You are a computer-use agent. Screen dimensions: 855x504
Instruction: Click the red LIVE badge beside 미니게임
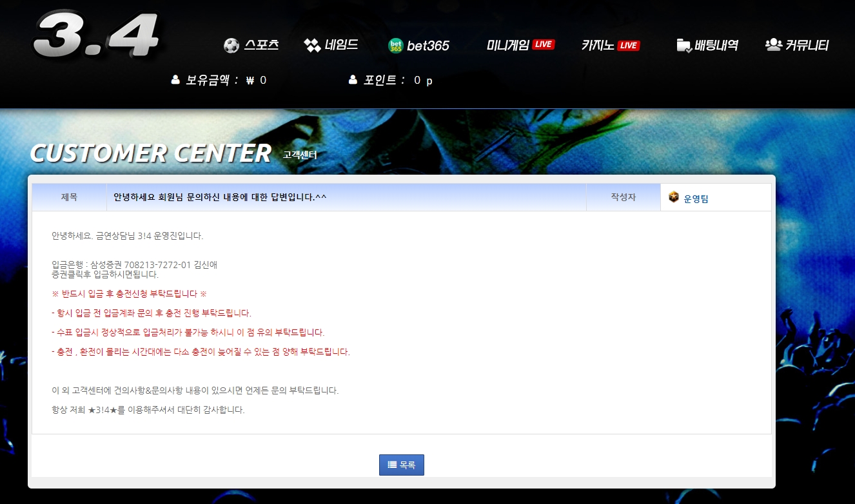pyautogui.click(x=544, y=44)
